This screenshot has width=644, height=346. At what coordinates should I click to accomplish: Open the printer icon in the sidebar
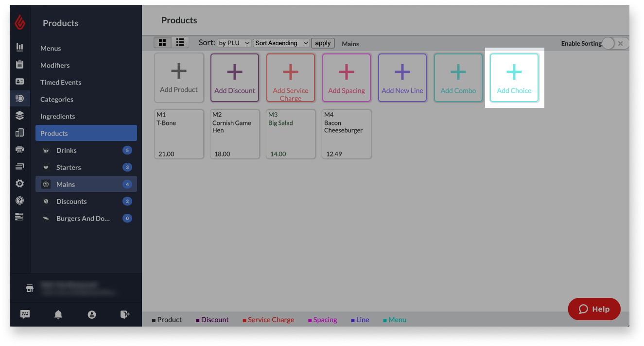(x=19, y=149)
